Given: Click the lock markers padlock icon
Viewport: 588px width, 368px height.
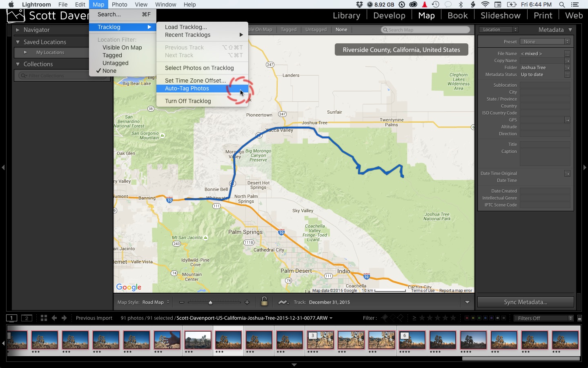Looking at the screenshot, I should pos(264,302).
